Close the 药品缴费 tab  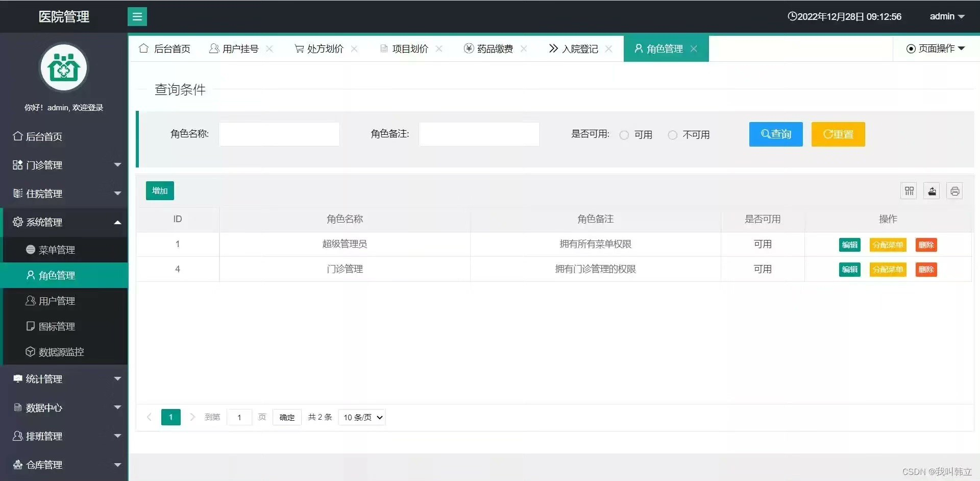click(524, 49)
